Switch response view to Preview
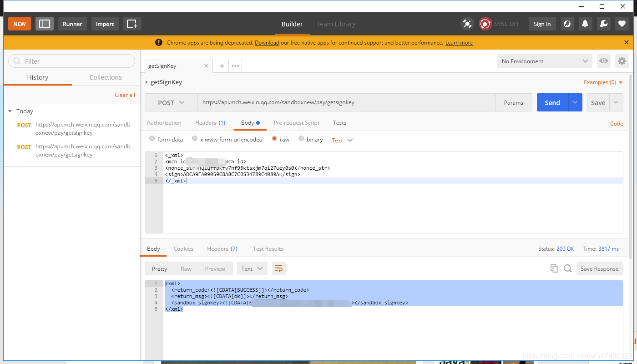Screen dimensions: 637x364 215,268
